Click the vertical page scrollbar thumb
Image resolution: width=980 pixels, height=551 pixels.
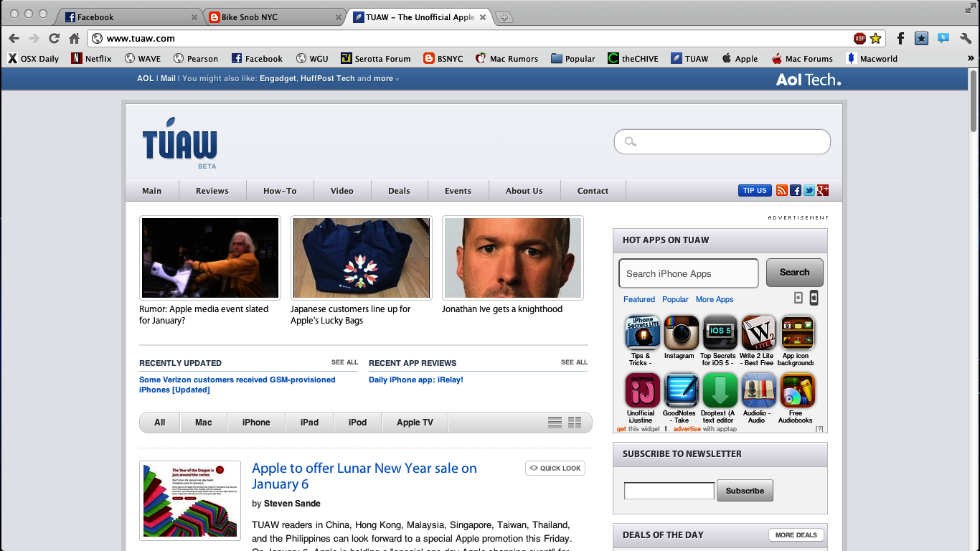click(974, 100)
